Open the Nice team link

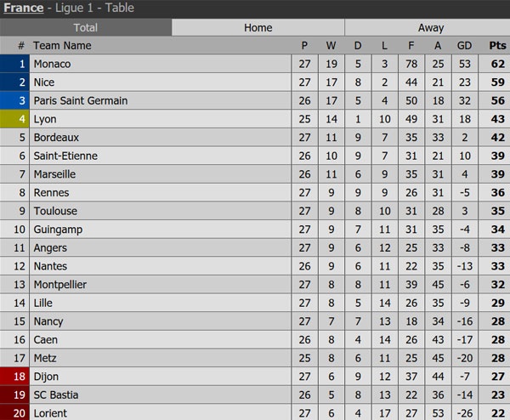click(43, 82)
